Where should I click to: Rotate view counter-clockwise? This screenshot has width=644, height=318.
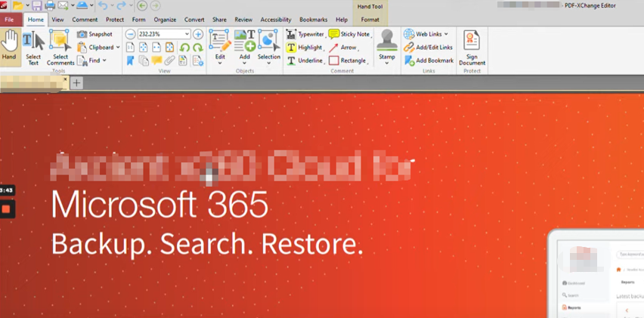tap(184, 47)
